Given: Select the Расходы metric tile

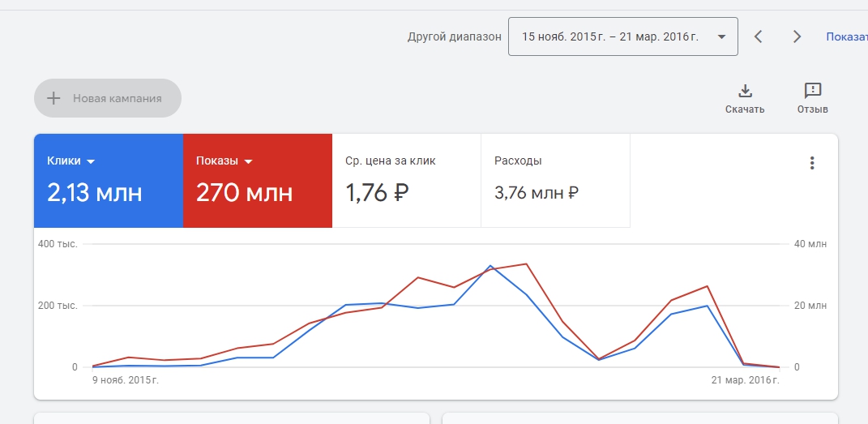Looking at the screenshot, I should click(x=555, y=181).
